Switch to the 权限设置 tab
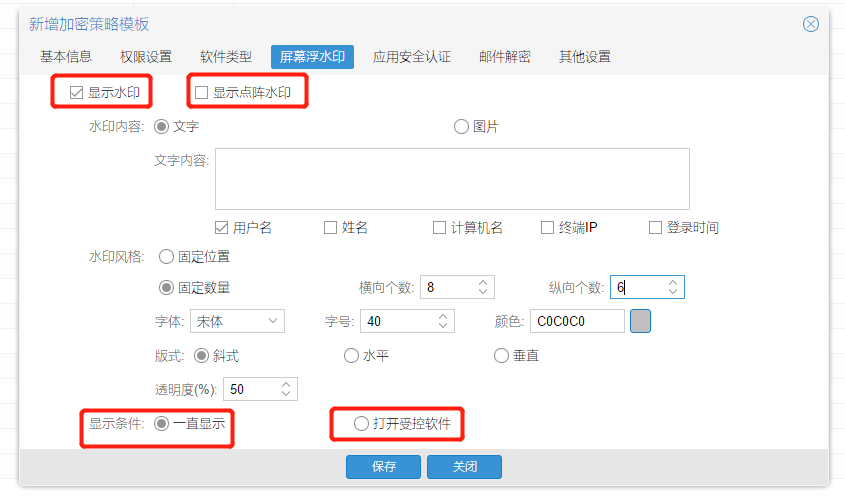The width and height of the screenshot is (845, 503). pos(145,57)
